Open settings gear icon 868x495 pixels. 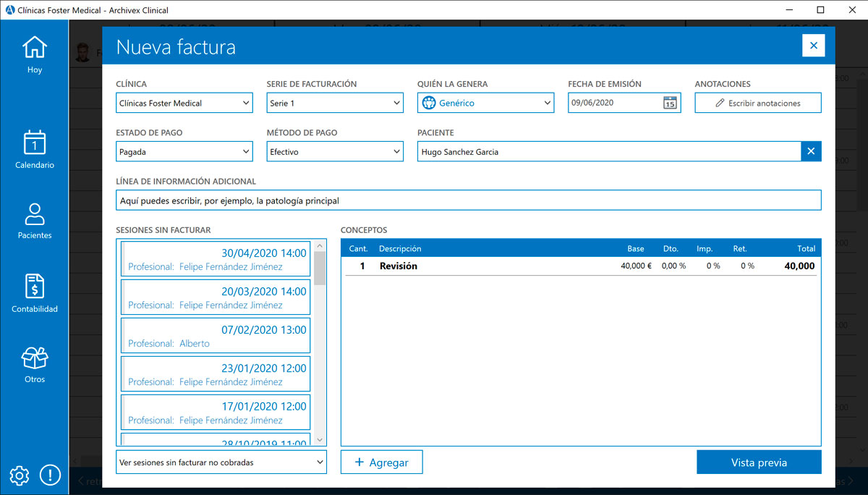coord(20,475)
